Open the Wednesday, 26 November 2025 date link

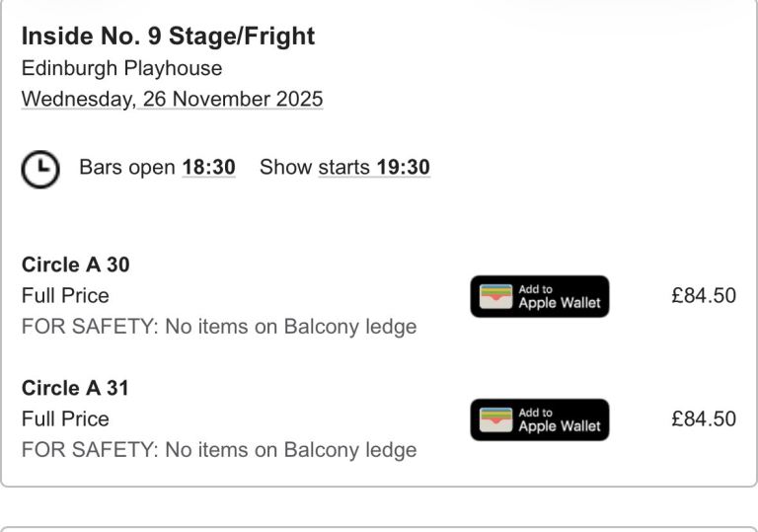[x=172, y=100]
